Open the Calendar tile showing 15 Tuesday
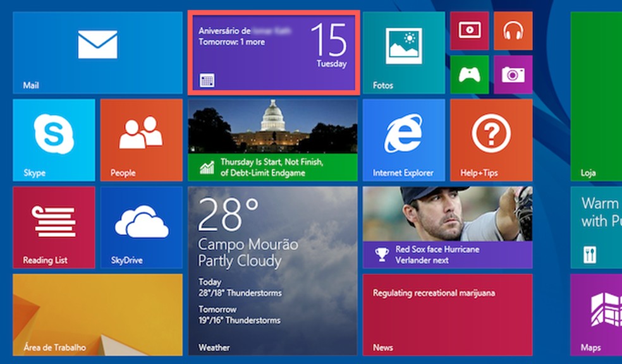The image size is (622, 364). tap(274, 52)
